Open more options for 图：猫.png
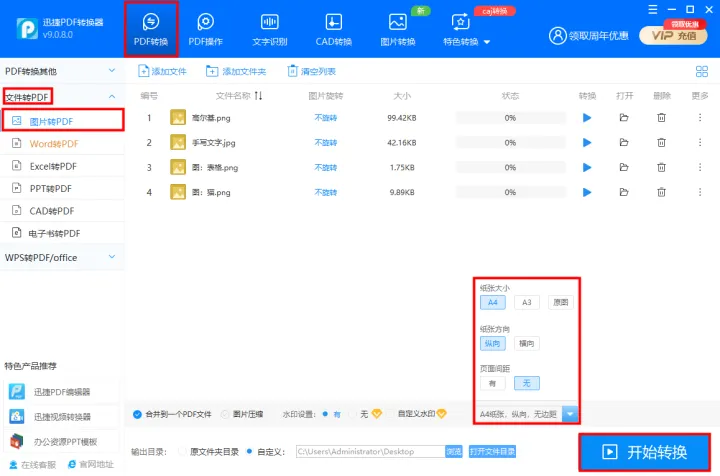The image size is (720, 476). pos(700,192)
